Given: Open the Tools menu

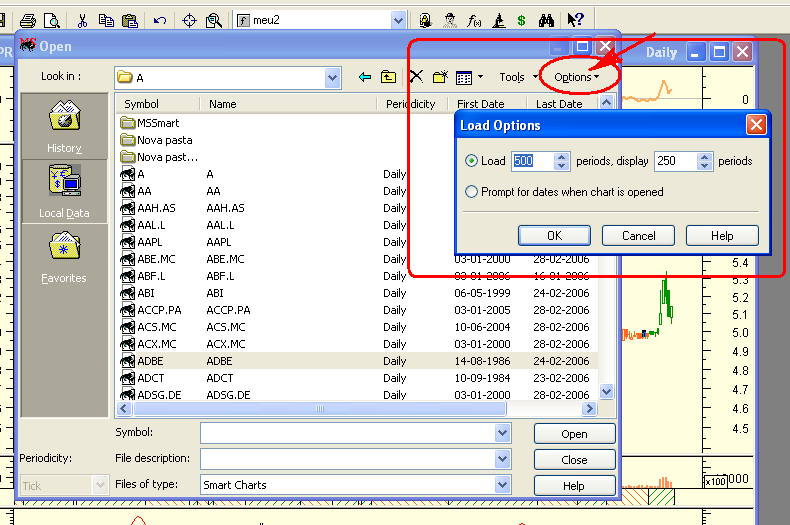Looking at the screenshot, I should (x=518, y=77).
